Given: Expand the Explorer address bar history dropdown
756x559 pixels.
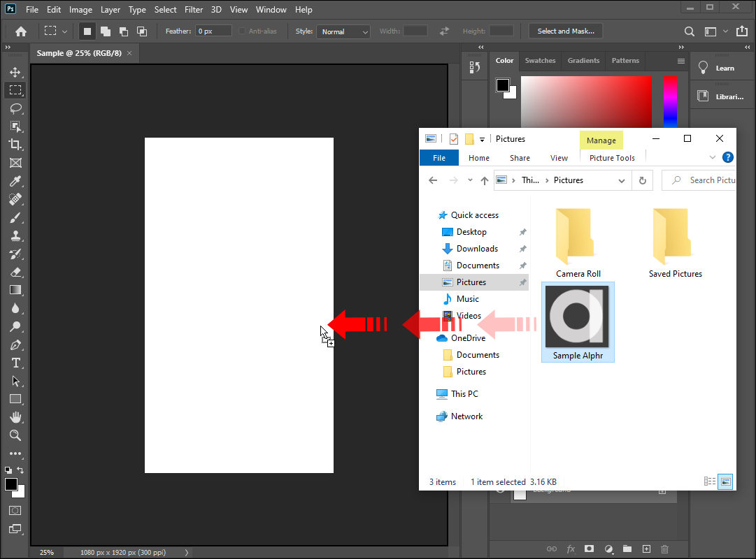Looking at the screenshot, I should coord(622,181).
